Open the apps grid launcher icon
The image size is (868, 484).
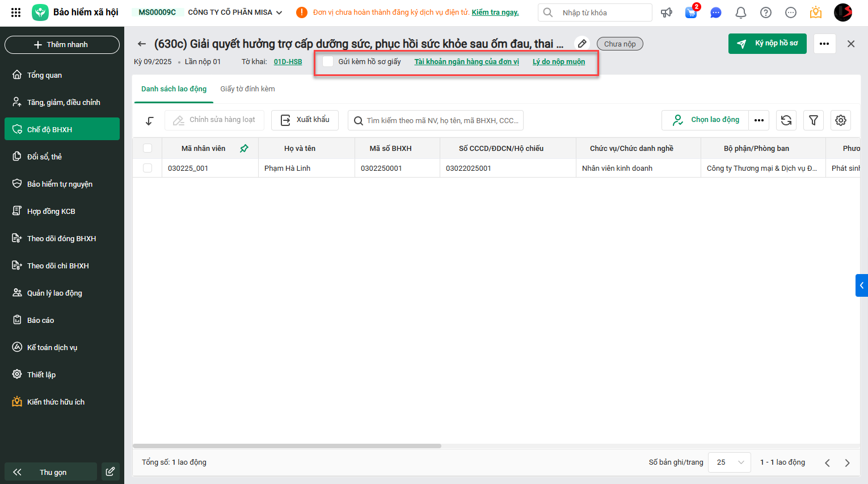16,12
